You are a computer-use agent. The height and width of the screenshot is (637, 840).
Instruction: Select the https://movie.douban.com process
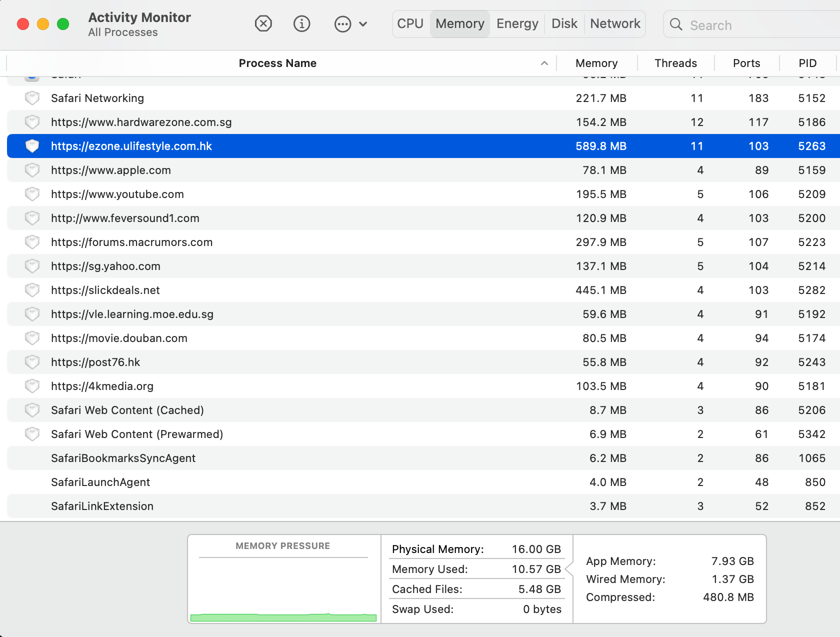119,338
